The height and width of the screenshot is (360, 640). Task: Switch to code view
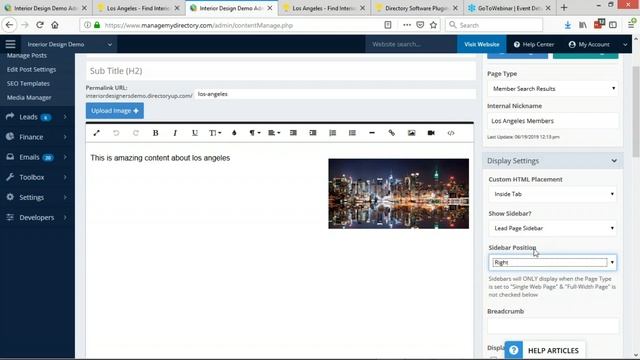point(451,133)
